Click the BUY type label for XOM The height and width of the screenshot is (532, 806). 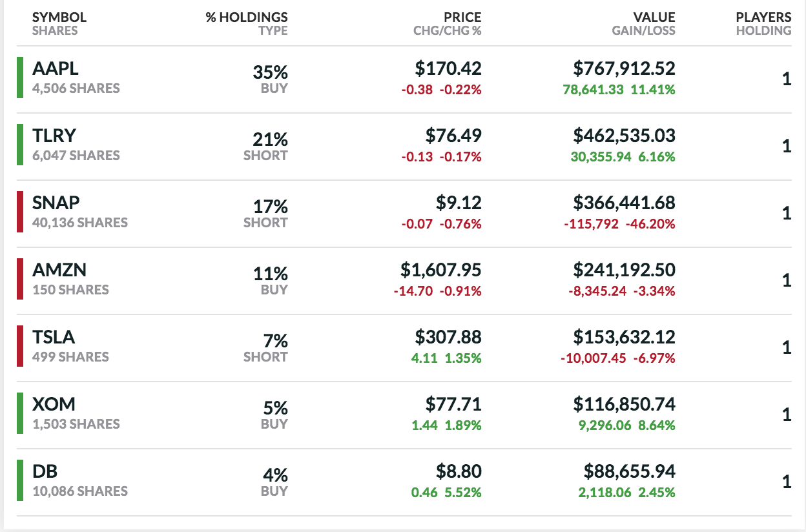pos(274,424)
